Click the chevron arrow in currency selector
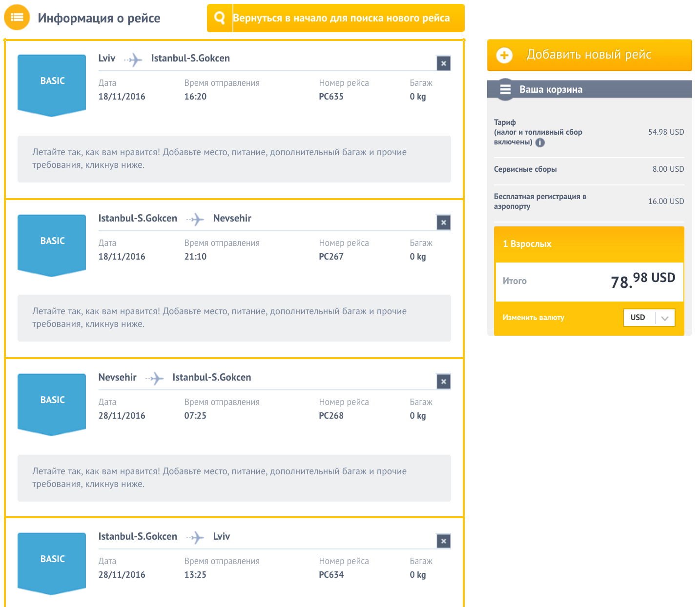 (664, 318)
